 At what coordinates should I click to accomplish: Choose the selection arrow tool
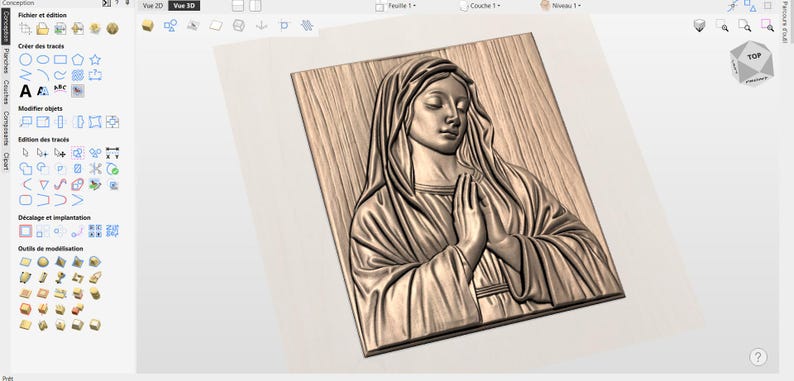pos(25,153)
